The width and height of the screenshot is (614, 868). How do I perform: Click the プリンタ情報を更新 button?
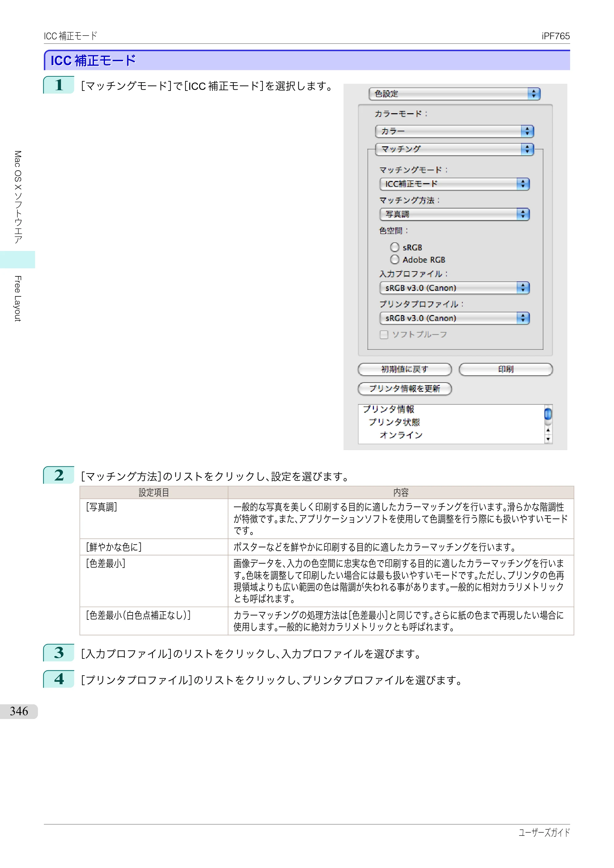point(405,389)
